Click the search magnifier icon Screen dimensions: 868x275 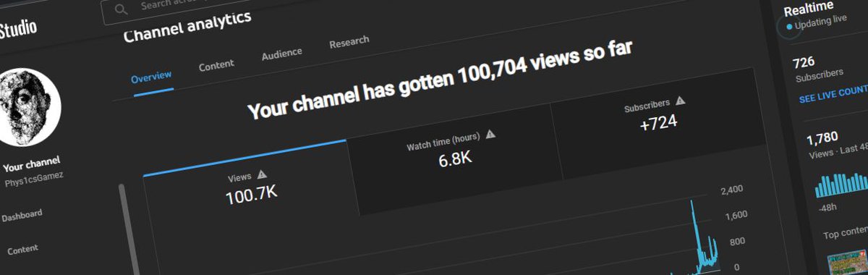click(x=122, y=9)
